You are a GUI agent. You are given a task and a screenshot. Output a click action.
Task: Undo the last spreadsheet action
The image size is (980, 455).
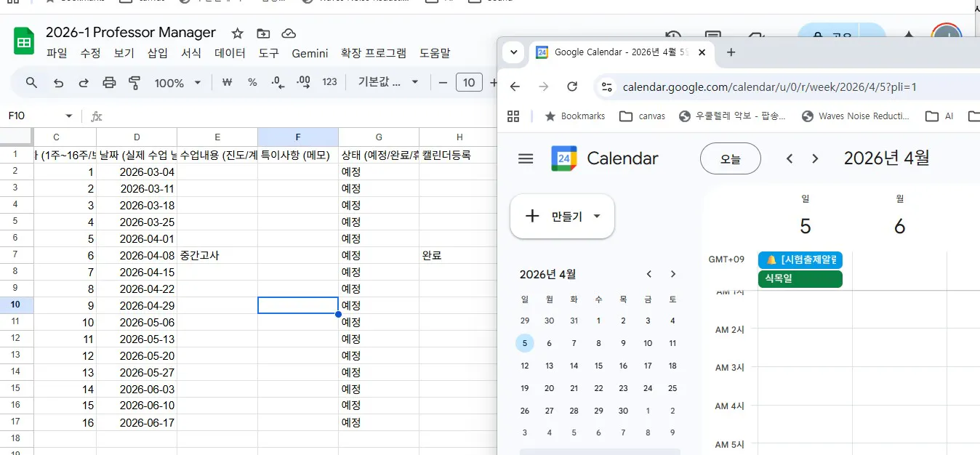pyautogui.click(x=58, y=83)
